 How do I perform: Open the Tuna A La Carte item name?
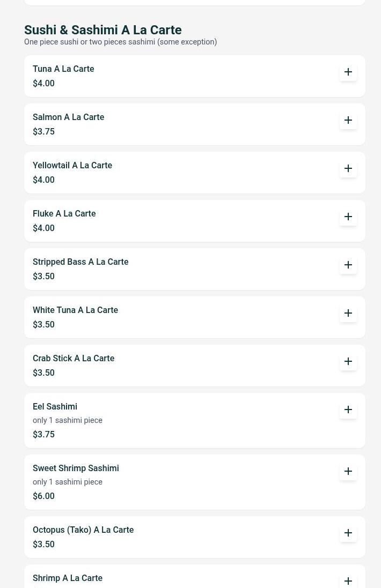click(x=63, y=69)
